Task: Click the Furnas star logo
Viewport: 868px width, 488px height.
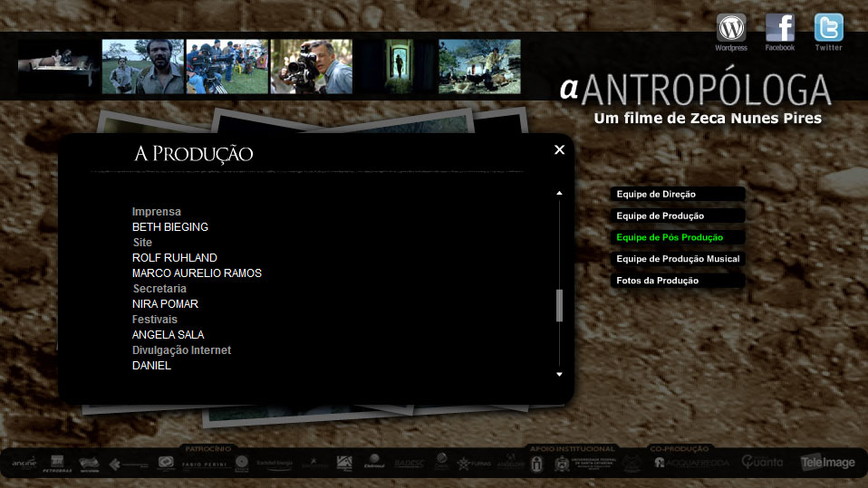Action: (x=474, y=464)
